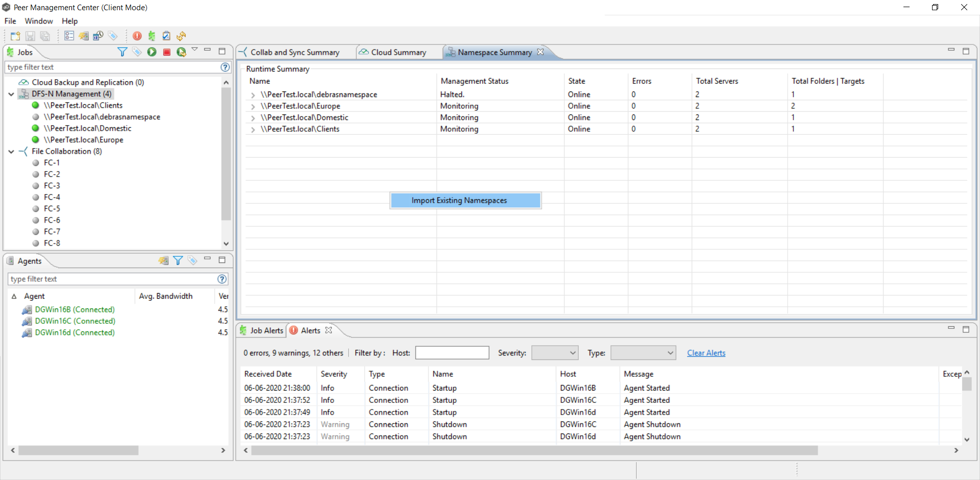Click help icon in Jobs filter field

pyautogui.click(x=225, y=67)
